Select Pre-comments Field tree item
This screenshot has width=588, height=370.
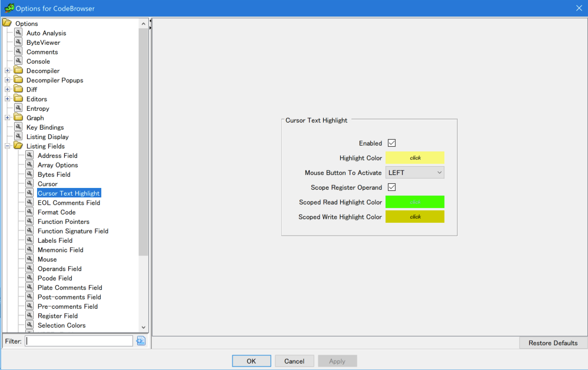[68, 306]
